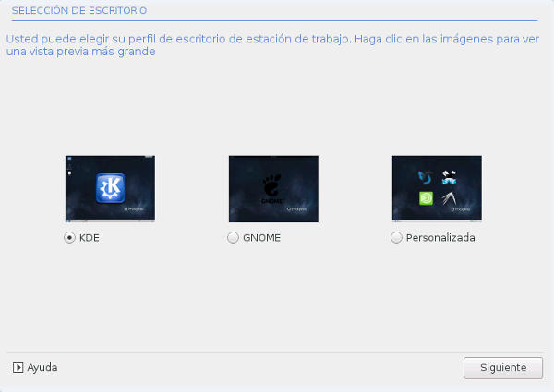Click the Mageia logo in the KDE preview
The height and width of the screenshot is (392, 554).
[134, 209]
